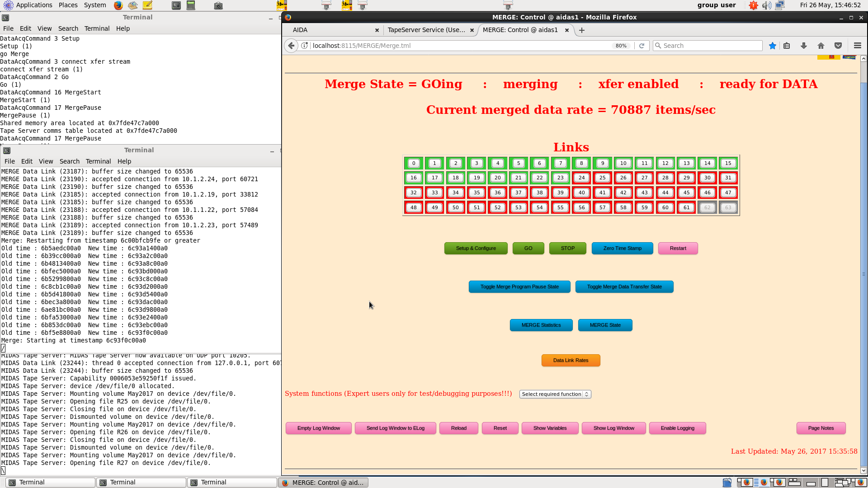Open the Search menu in upper Terminal
The width and height of the screenshot is (868, 488).
(68, 28)
